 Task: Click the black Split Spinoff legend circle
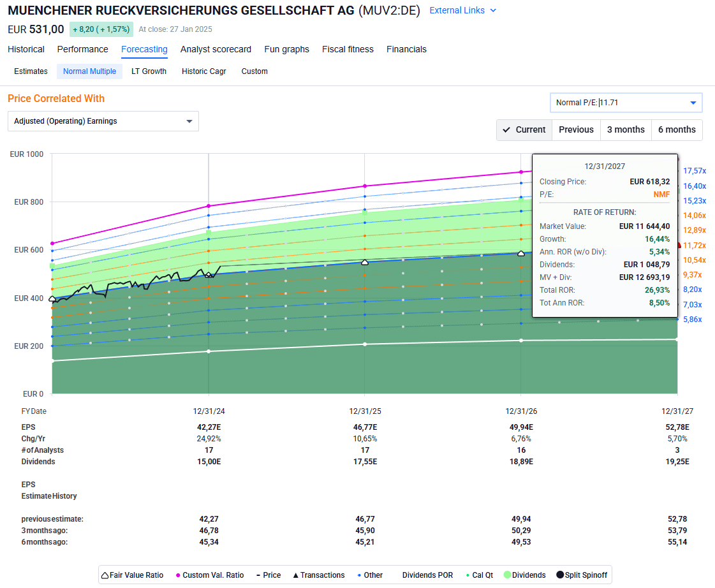click(x=559, y=575)
